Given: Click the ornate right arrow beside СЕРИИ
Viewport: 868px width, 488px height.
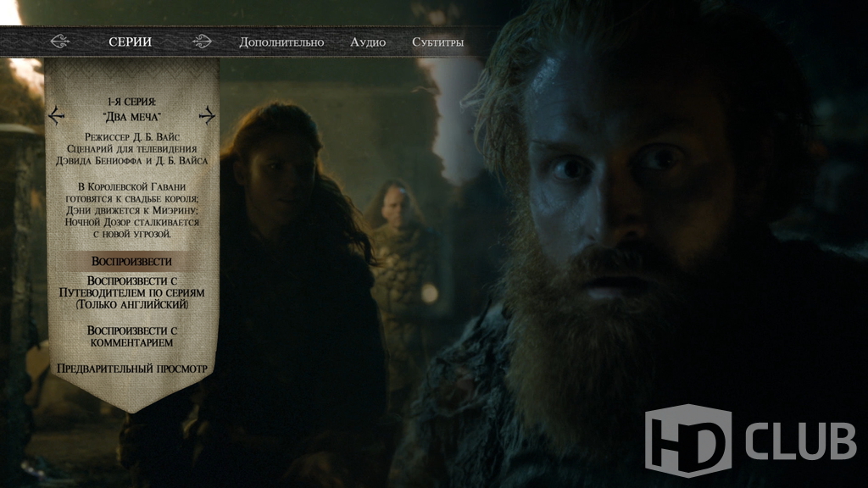Looking at the screenshot, I should click(202, 42).
